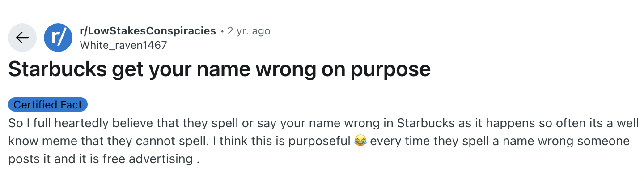Click the line "posts it and it is free advertising"
Screen dimensions: 644x181
pyautogui.click(x=103, y=159)
